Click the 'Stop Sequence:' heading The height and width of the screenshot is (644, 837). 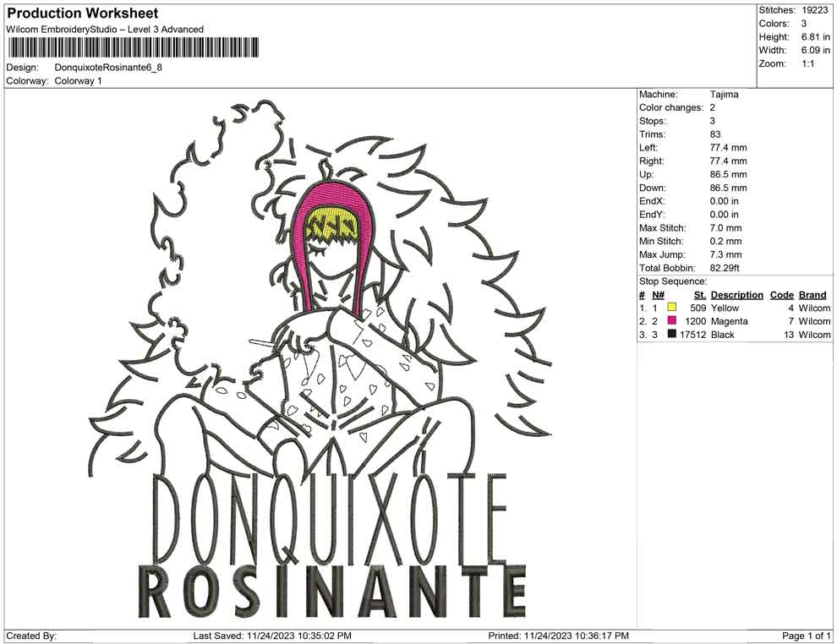[673, 281]
